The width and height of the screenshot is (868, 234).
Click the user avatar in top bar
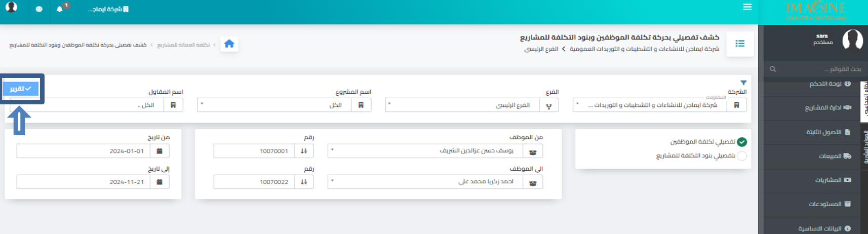click(x=11, y=7)
